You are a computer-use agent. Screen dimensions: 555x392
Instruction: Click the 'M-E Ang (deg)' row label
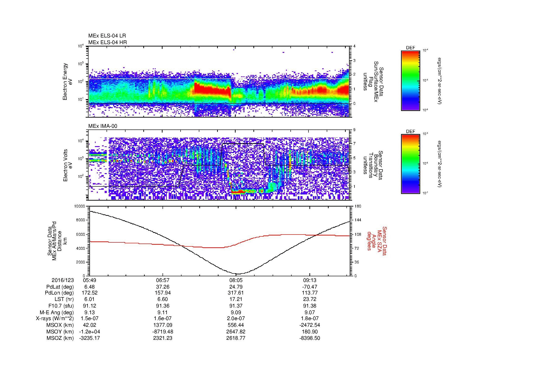pos(57,312)
